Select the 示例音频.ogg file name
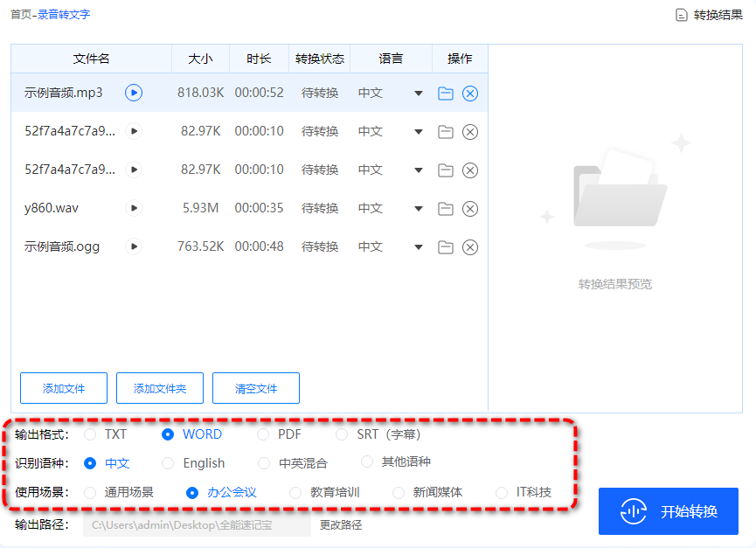 pyautogui.click(x=62, y=246)
